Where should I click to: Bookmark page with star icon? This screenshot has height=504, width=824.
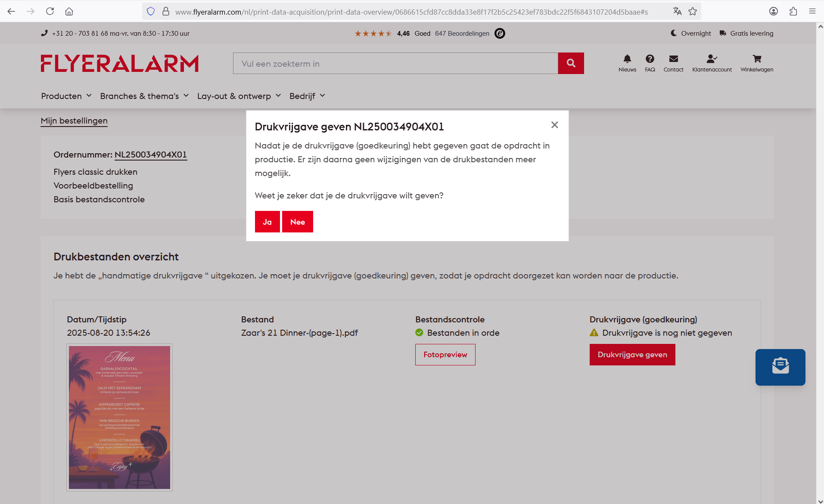click(x=693, y=12)
